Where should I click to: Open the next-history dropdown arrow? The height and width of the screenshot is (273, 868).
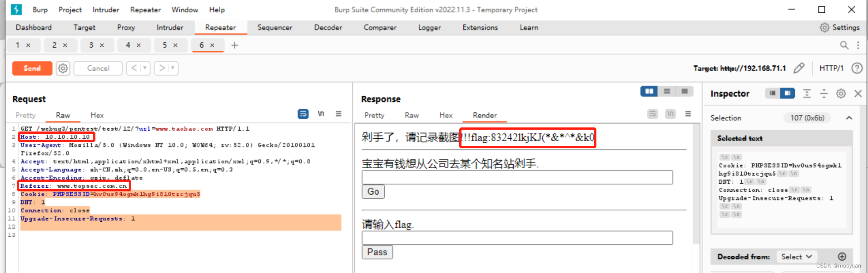tap(173, 68)
